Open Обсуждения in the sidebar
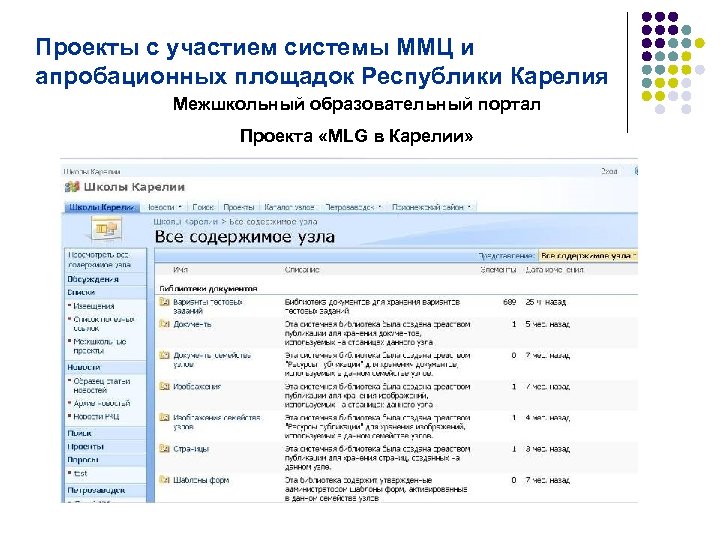 [93, 279]
